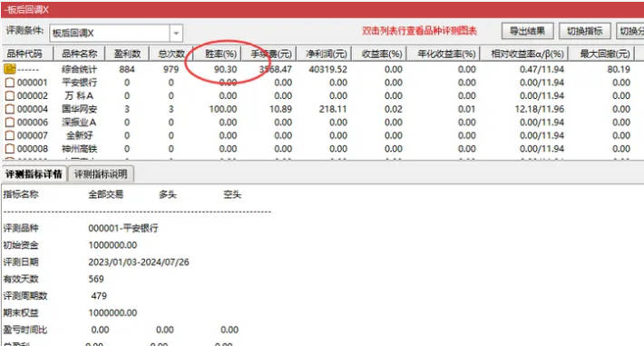Switch to the 评测指标说明 tab

[101, 174]
